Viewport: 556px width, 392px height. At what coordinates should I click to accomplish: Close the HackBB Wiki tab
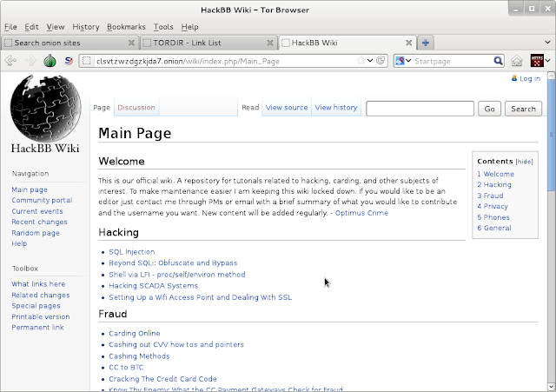409,43
